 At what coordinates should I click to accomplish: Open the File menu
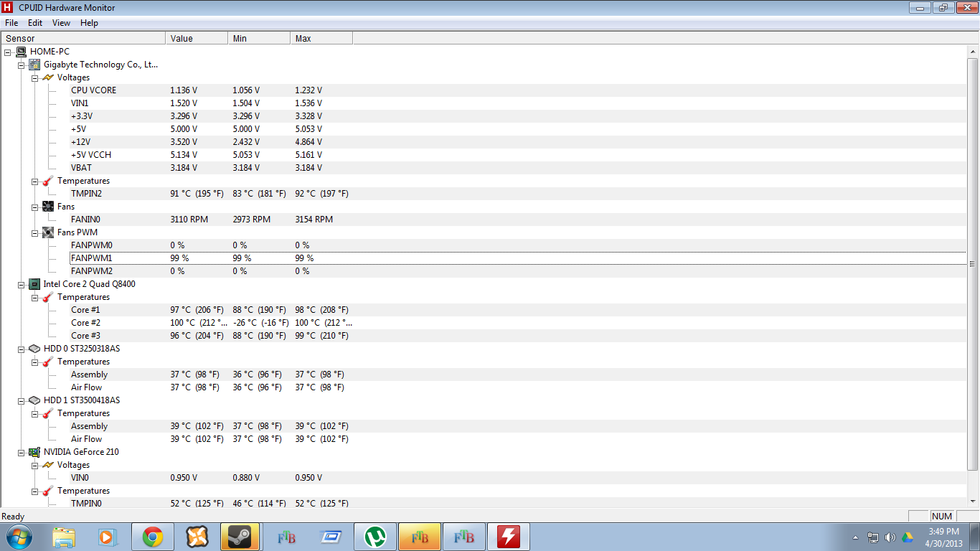[11, 23]
